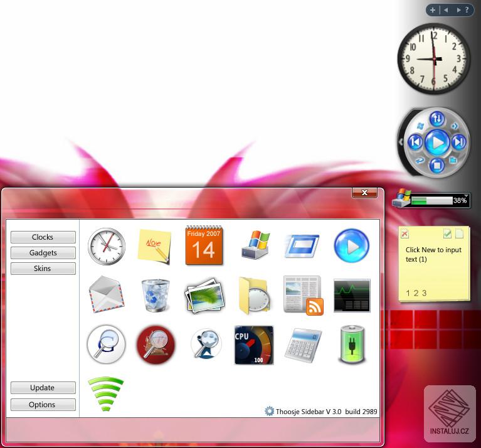
Task: Close the gadget picker with the red X
Action: pyautogui.click(x=364, y=193)
